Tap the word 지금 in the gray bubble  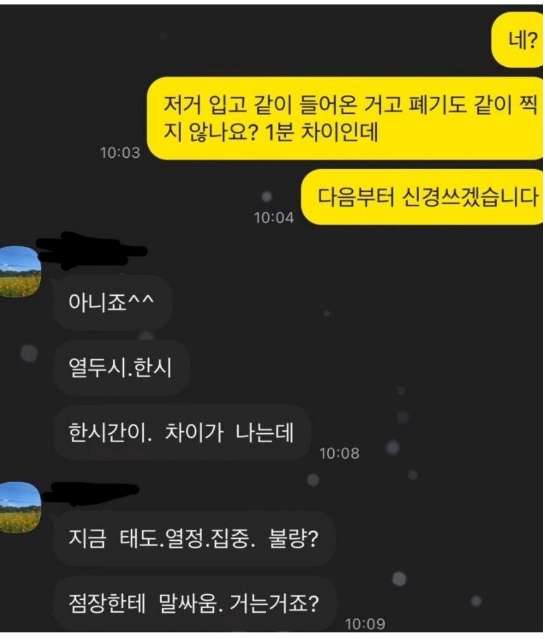tap(87, 538)
